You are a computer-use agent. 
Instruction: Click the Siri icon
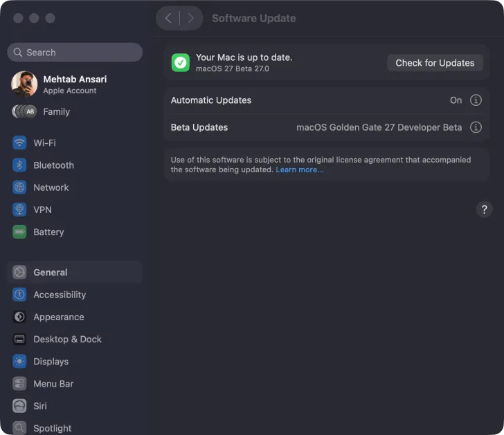(x=19, y=406)
